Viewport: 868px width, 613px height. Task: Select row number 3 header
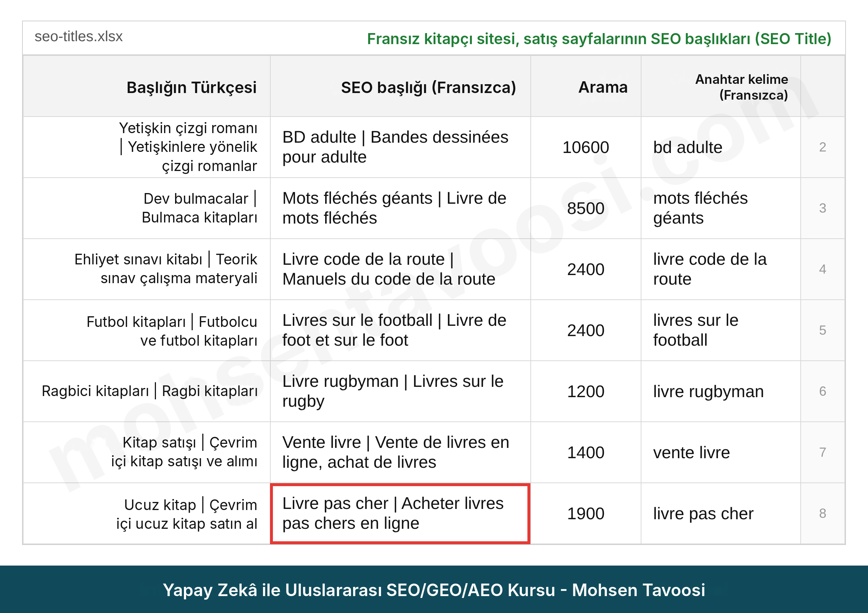tap(822, 208)
